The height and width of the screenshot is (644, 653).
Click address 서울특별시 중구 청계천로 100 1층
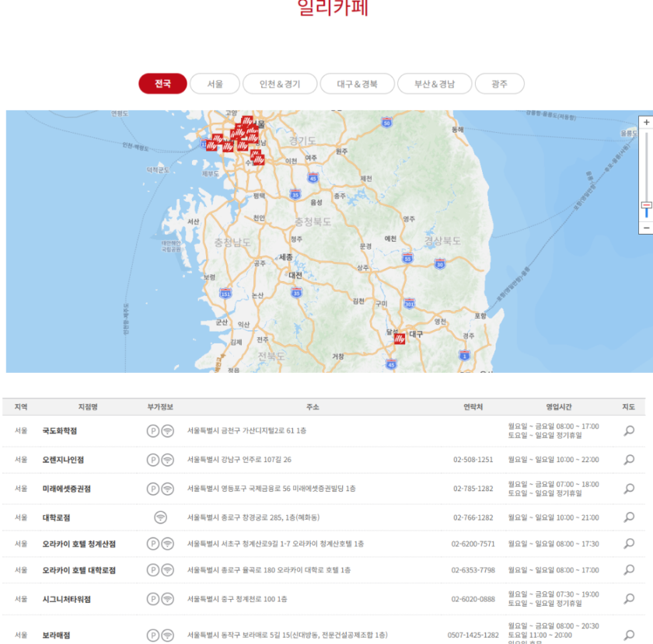click(x=237, y=600)
